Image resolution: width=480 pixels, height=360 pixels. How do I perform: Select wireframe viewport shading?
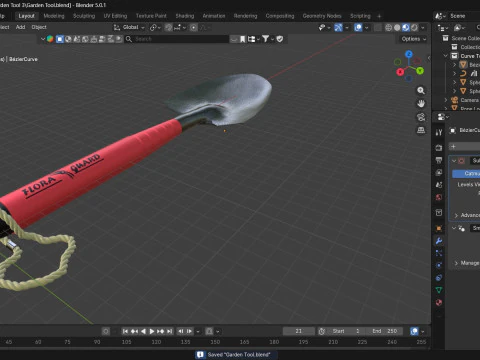[x=388, y=27]
